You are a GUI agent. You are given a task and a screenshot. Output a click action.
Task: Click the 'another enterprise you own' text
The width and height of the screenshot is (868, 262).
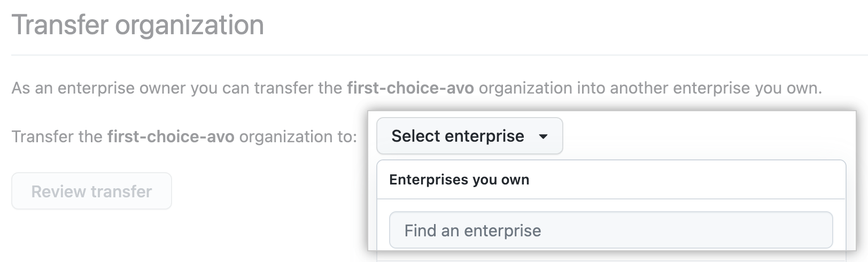[716, 88]
